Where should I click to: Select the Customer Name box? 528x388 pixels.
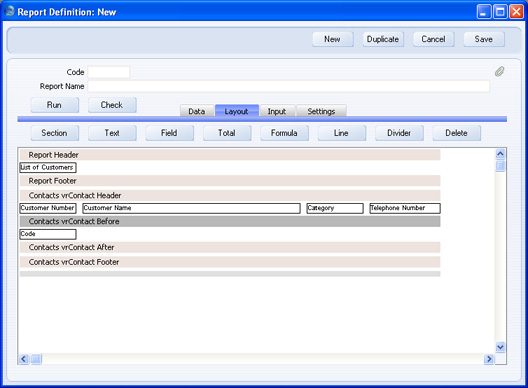coord(191,208)
